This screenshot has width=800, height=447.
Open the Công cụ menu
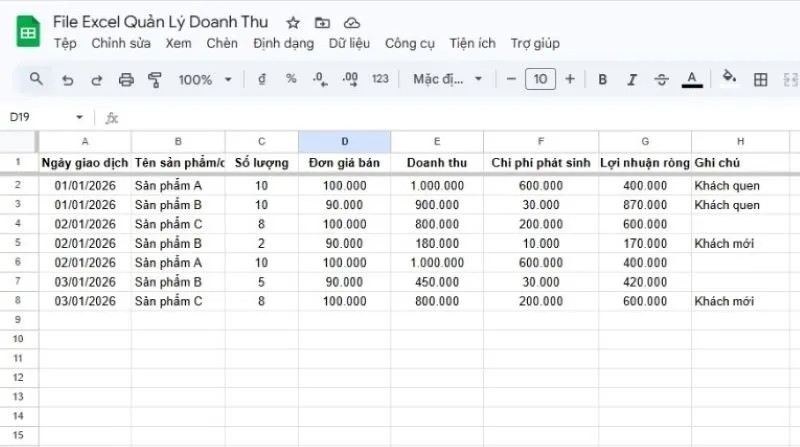pos(410,43)
